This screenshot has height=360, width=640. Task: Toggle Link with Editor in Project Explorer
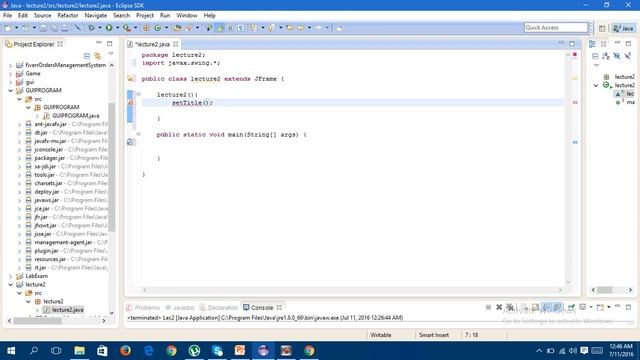coord(98,56)
